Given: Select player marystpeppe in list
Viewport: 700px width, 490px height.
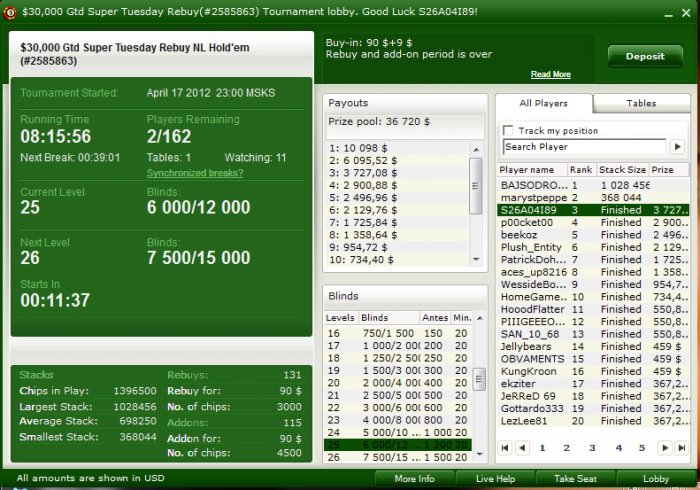Looking at the screenshot, I should click(593, 198).
